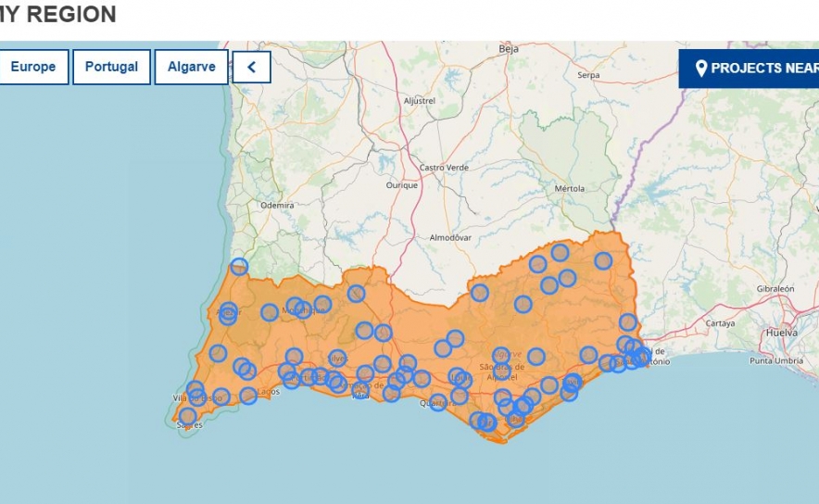Click the Beja city label on map
Image resolution: width=819 pixels, height=504 pixels.
508,49
